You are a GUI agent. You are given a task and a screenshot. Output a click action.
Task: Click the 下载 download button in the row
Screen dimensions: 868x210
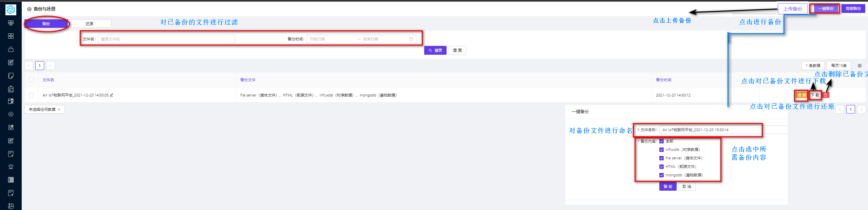tap(815, 95)
